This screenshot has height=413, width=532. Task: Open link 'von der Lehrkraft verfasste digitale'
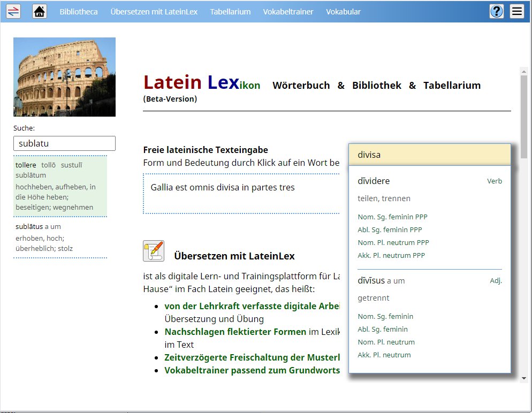point(252,306)
